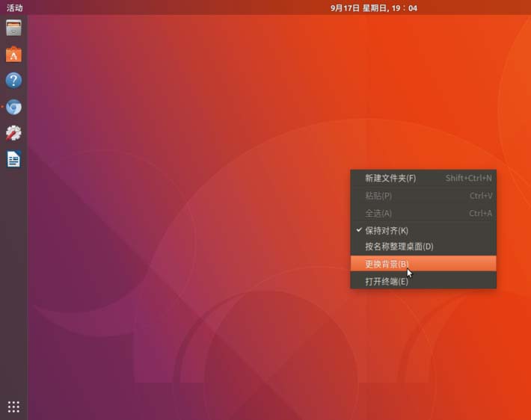
Task: Launch the system settings tools icon
Action: [13, 133]
